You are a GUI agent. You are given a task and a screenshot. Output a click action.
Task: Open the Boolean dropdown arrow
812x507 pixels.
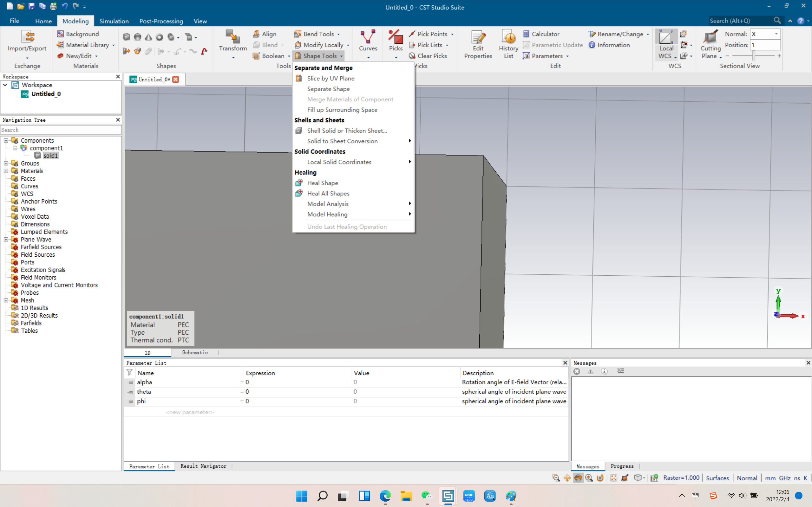[x=289, y=56]
